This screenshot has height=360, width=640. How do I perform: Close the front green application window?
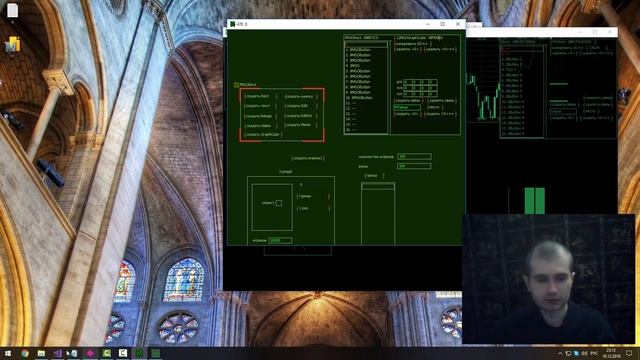tap(458, 24)
